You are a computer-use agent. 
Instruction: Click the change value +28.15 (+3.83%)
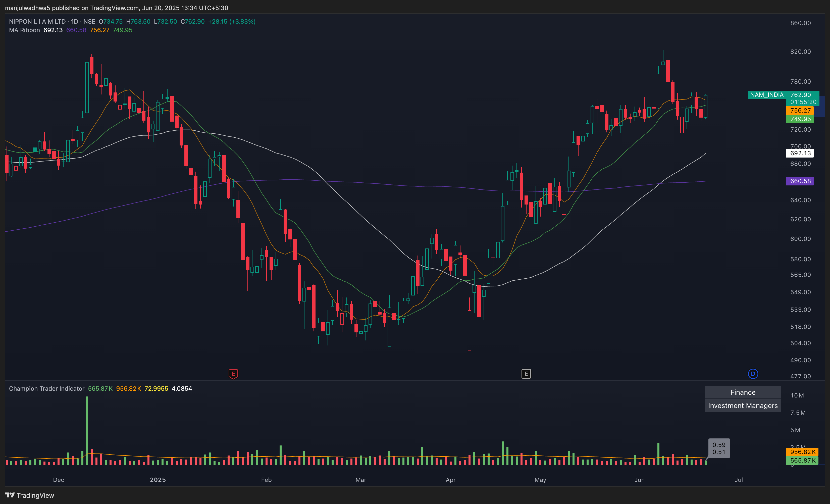click(232, 22)
